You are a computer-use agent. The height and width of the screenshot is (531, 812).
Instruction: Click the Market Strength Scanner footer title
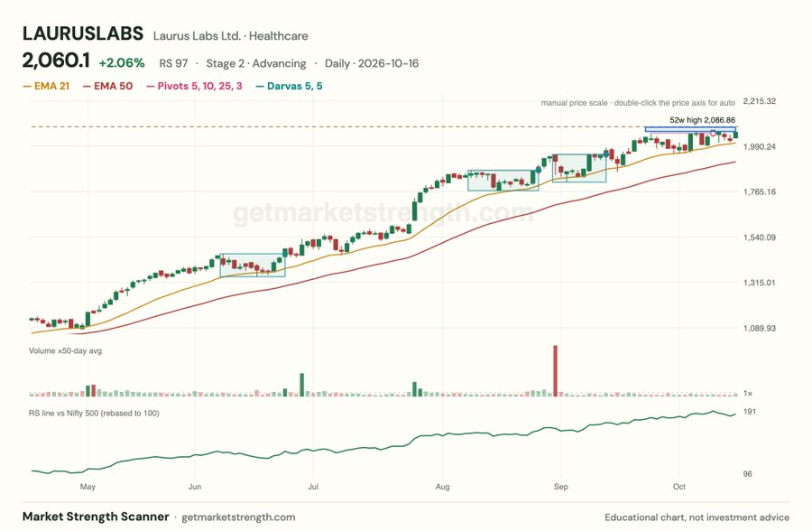96,517
